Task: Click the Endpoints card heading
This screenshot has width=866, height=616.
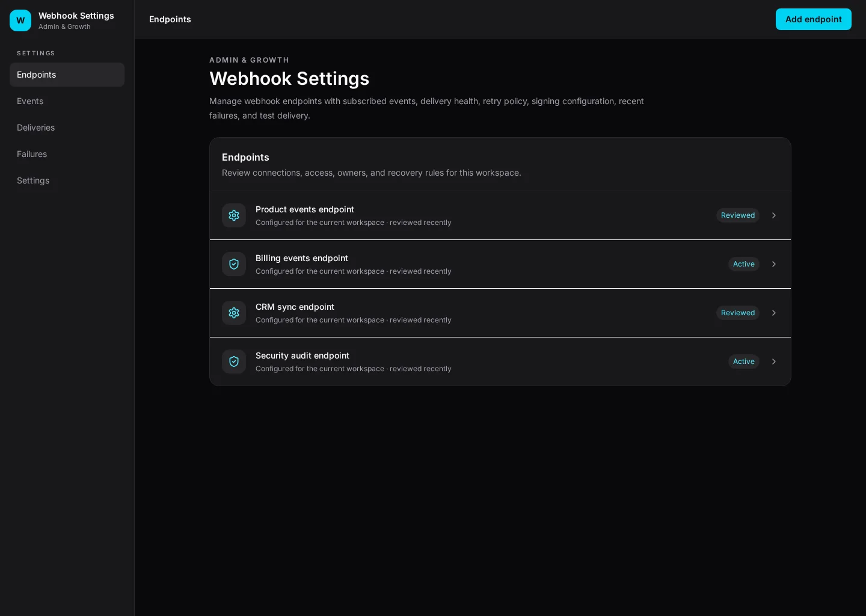Action: 245,157
